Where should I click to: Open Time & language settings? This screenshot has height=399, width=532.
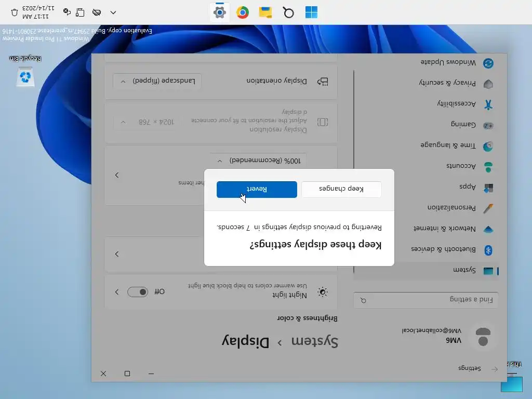(426, 146)
